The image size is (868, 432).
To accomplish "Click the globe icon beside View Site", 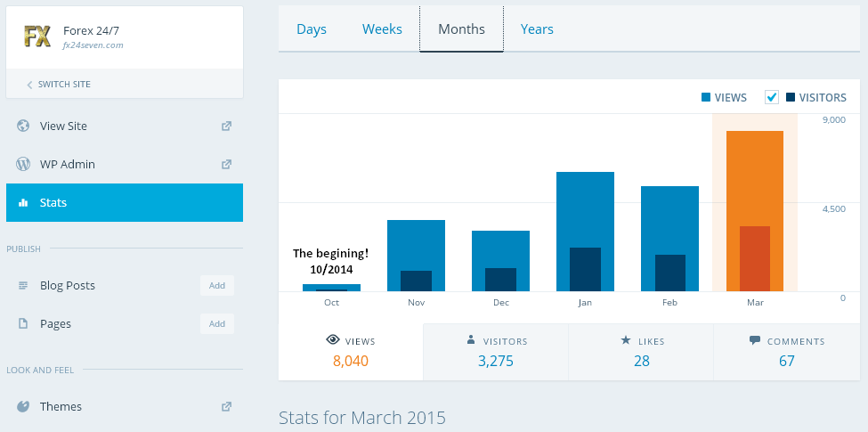I will tap(23, 126).
